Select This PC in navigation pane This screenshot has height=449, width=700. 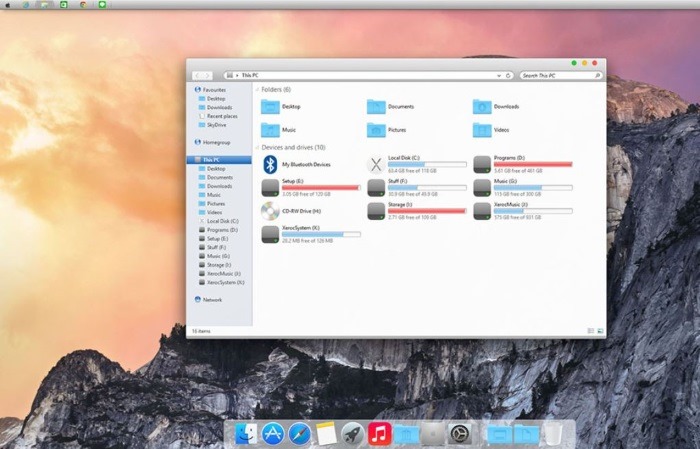point(219,160)
